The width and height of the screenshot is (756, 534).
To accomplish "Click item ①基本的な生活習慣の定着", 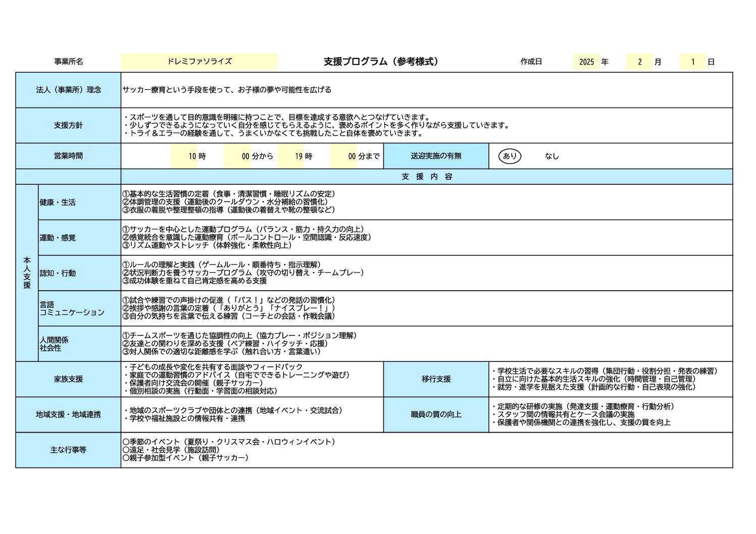I will [x=229, y=194].
